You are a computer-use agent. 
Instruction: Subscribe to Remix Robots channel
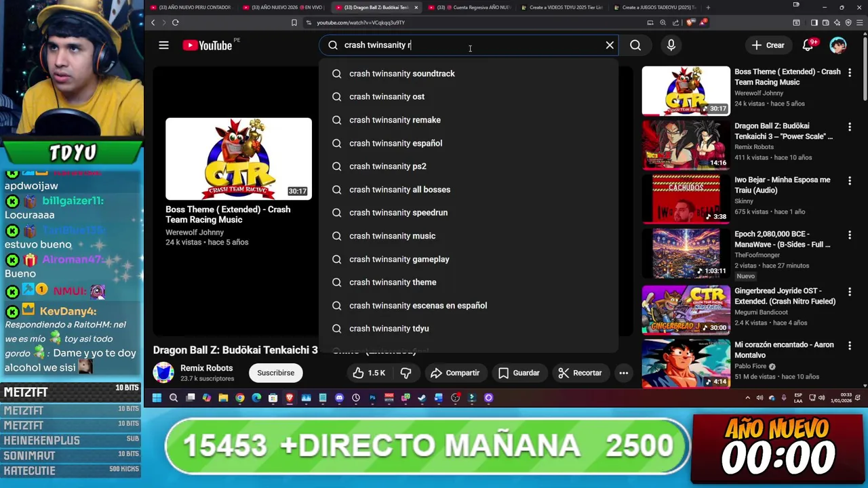click(x=275, y=373)
